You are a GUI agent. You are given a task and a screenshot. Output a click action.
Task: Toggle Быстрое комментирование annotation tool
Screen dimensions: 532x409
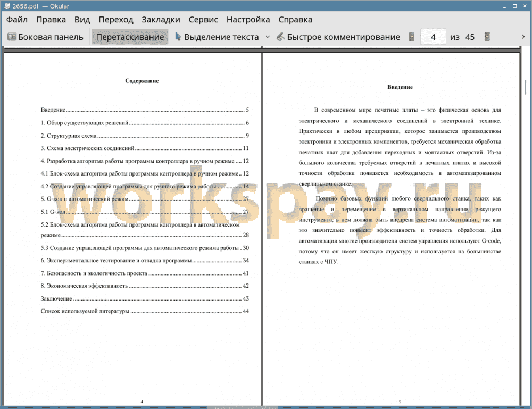click(338, 37)
